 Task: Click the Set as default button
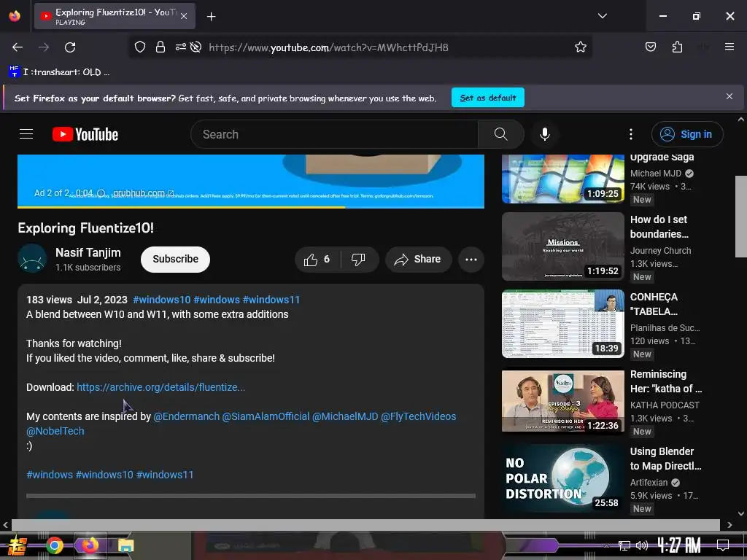[x=488, y=98]
